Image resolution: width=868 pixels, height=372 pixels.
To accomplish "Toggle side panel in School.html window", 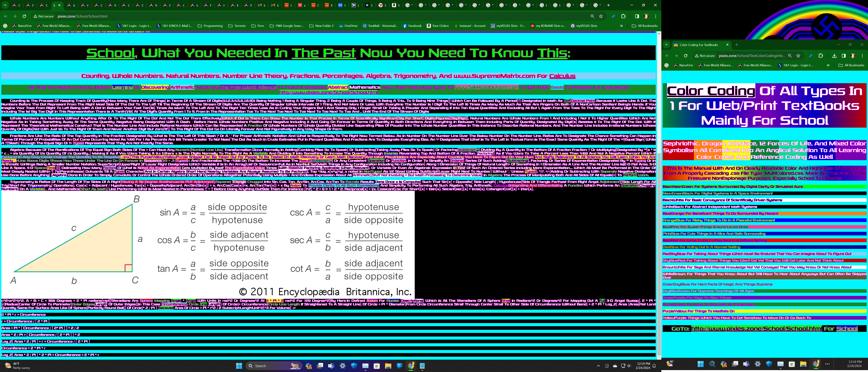I will click(637, 16).
